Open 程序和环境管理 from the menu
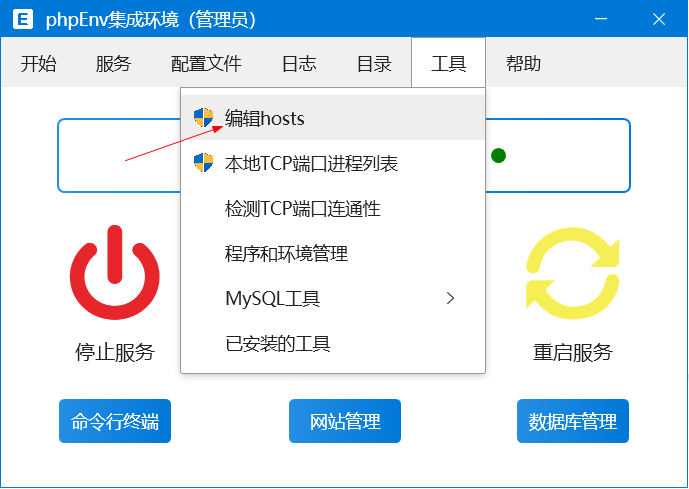 [333, 253]
